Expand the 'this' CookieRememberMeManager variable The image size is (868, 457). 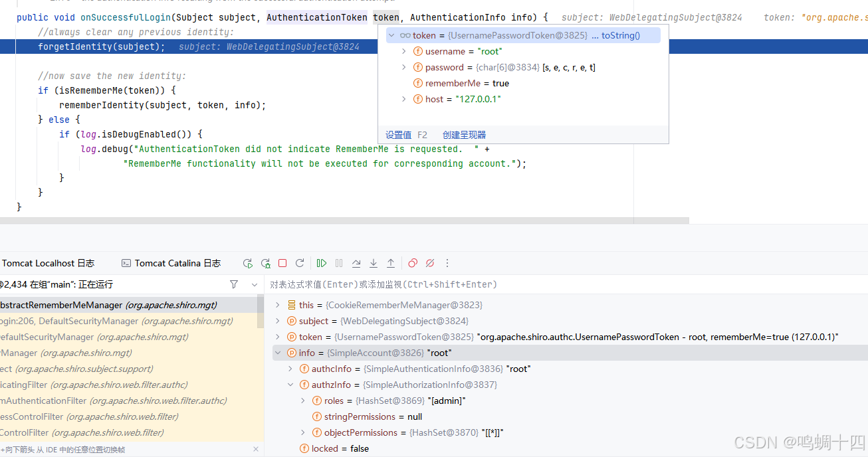pos(278,305)
